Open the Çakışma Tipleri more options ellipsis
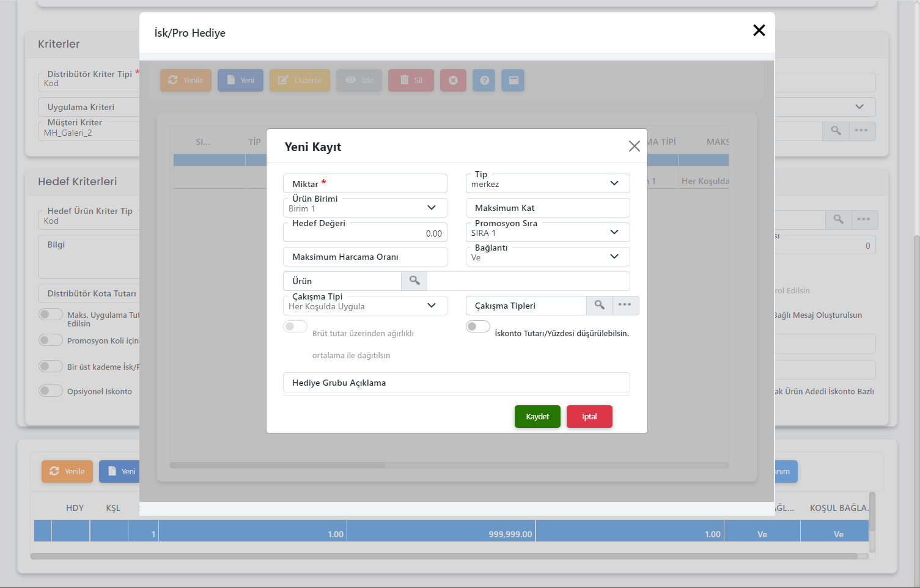 tap(624, 306)
